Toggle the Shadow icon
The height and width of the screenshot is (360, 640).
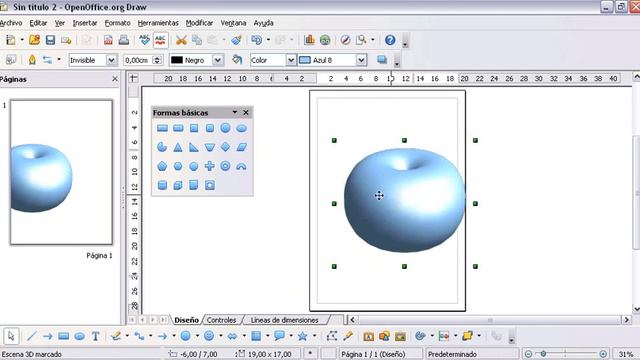[x=382, y=60]
